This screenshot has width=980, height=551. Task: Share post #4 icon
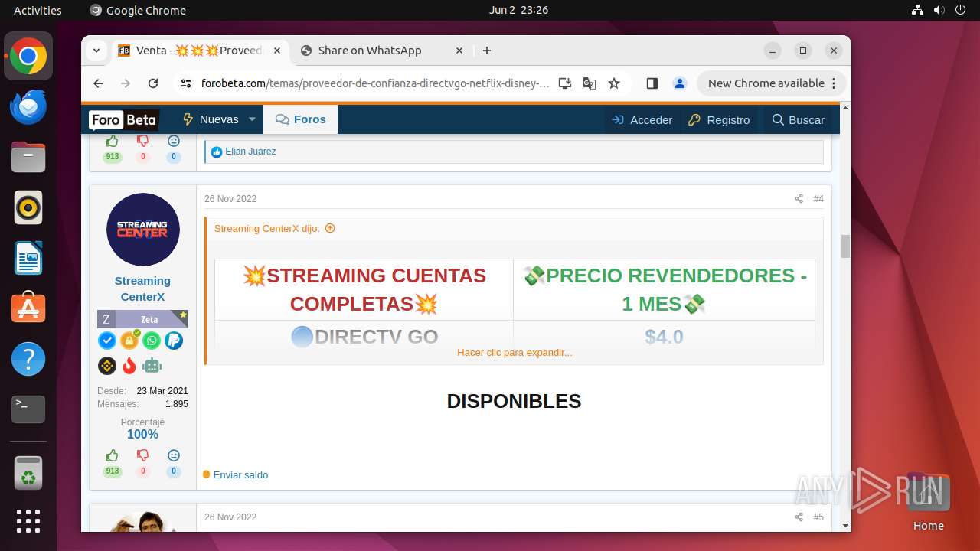(799, 199)
